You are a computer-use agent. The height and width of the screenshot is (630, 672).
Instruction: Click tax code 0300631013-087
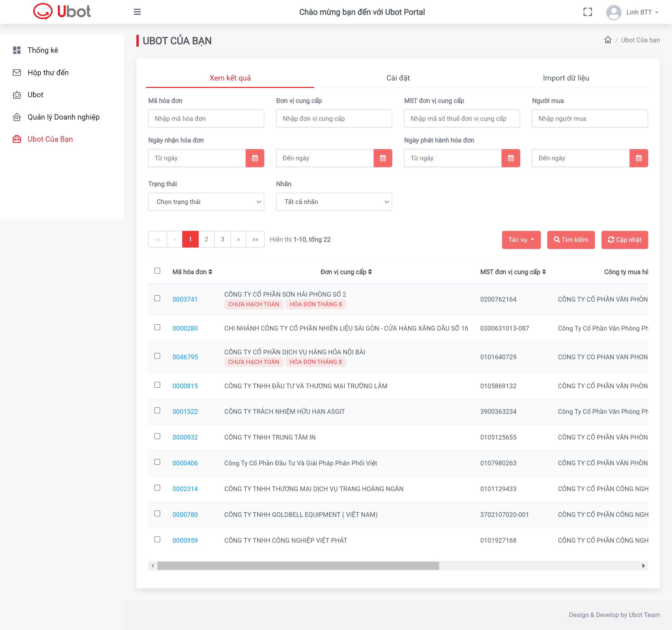tap(504, 329)
